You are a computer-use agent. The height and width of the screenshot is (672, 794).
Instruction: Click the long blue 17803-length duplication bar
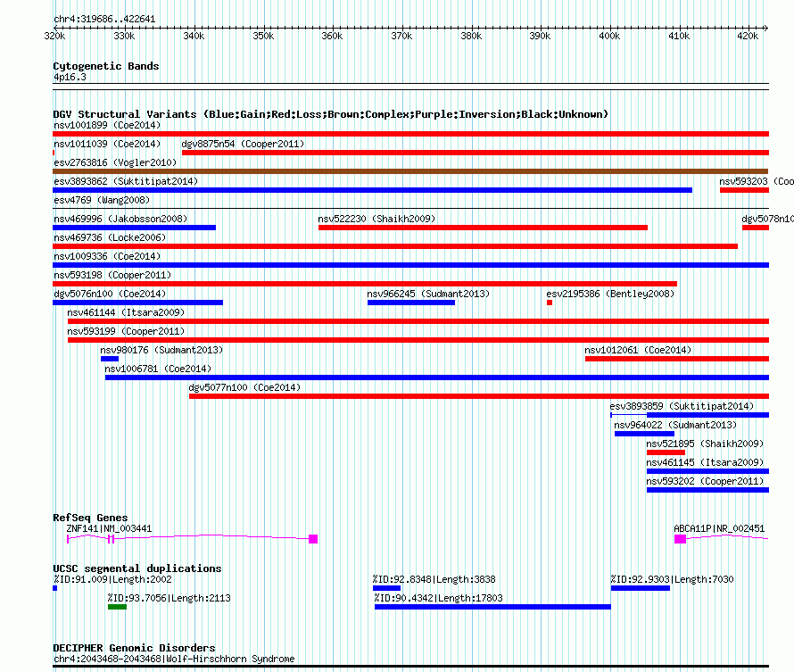[x=492, y=607]
